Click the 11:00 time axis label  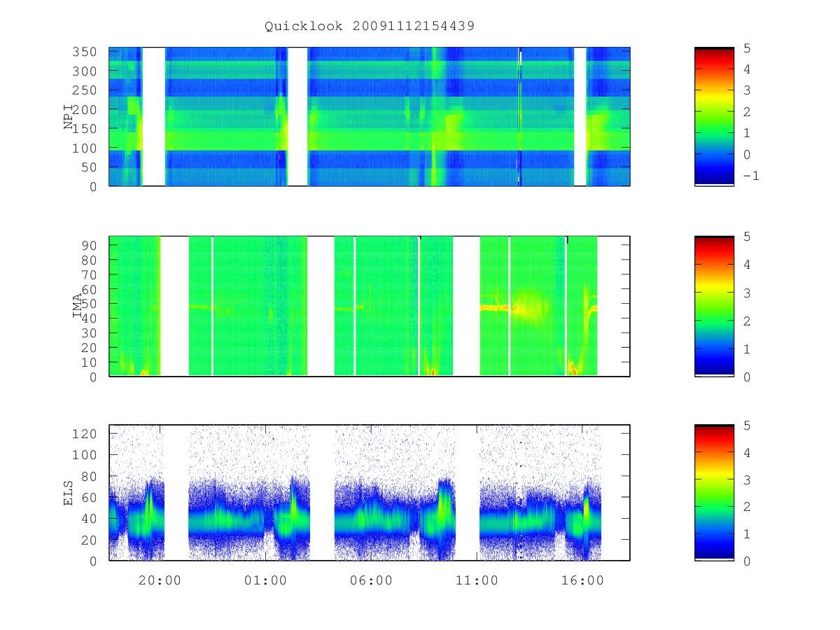(477, 580)
